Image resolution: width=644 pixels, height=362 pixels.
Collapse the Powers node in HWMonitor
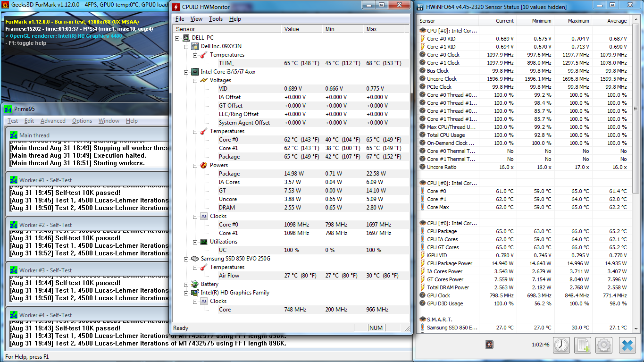194,165
